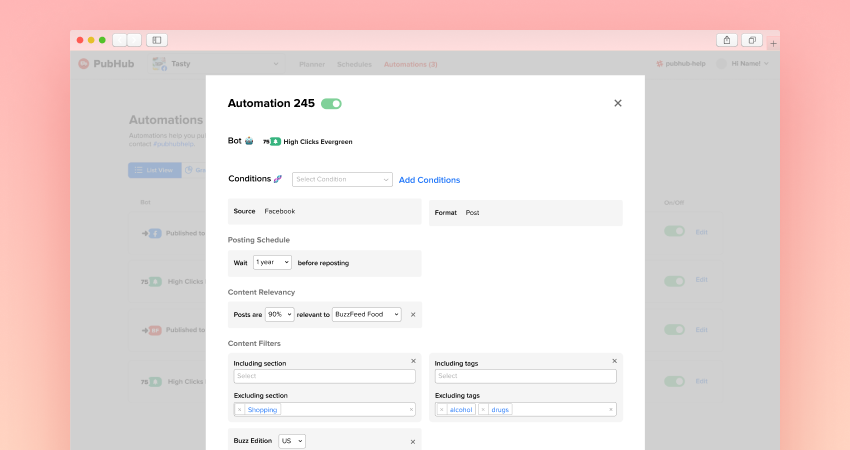Open the 1 year wait dropdown
Screen dimensions: 850x450
(272, 262)
